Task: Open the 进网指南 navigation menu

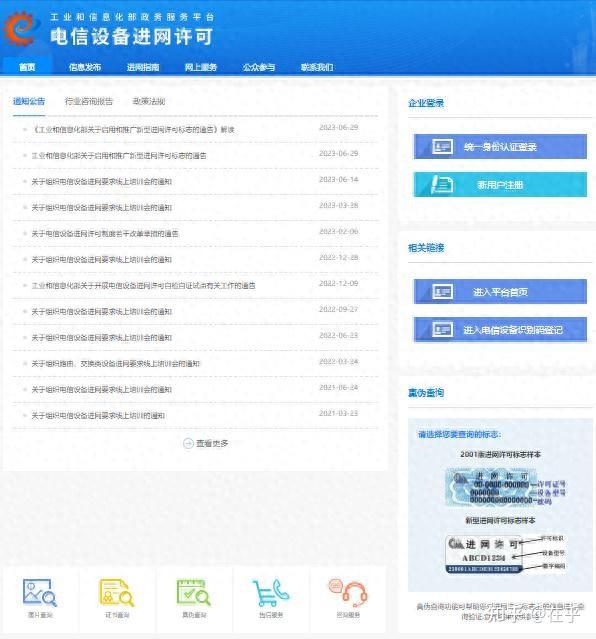Action: click(x=143, y=67)
